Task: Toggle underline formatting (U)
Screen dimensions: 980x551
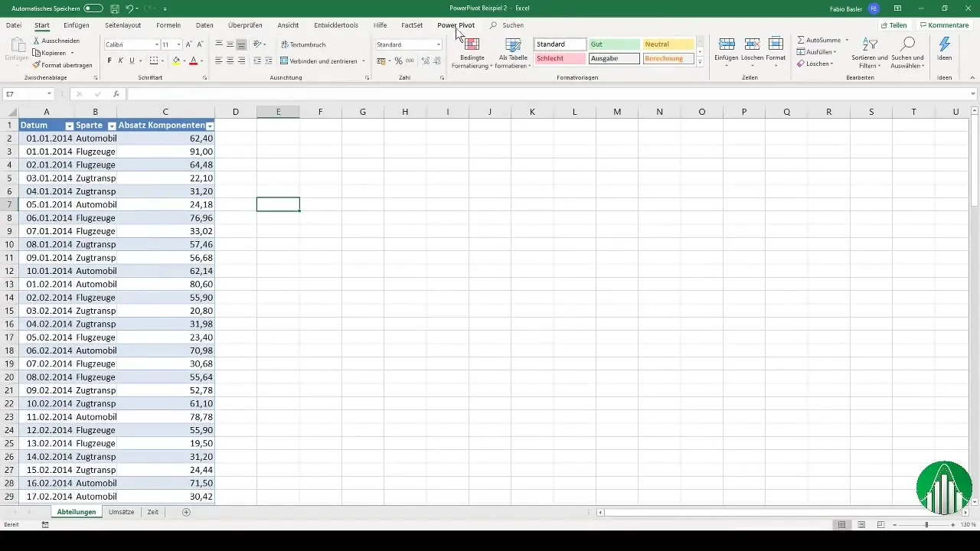Action: tap(132, 60)
